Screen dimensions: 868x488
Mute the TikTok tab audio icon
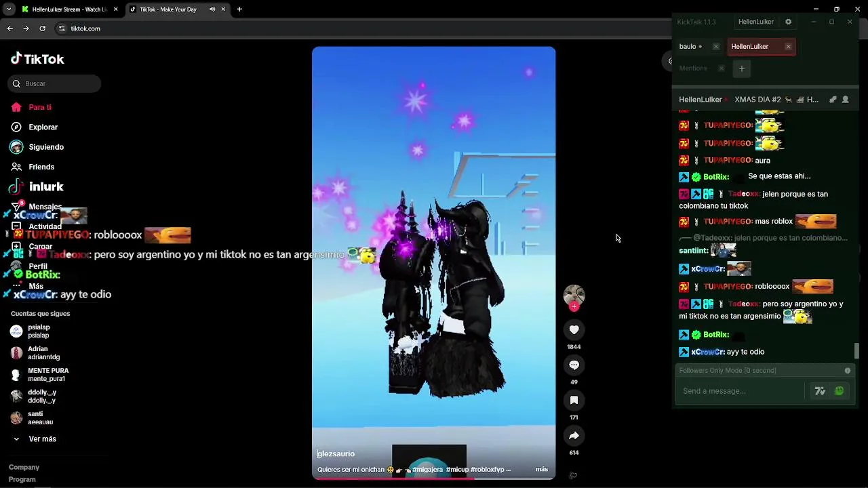coord(212,9)
